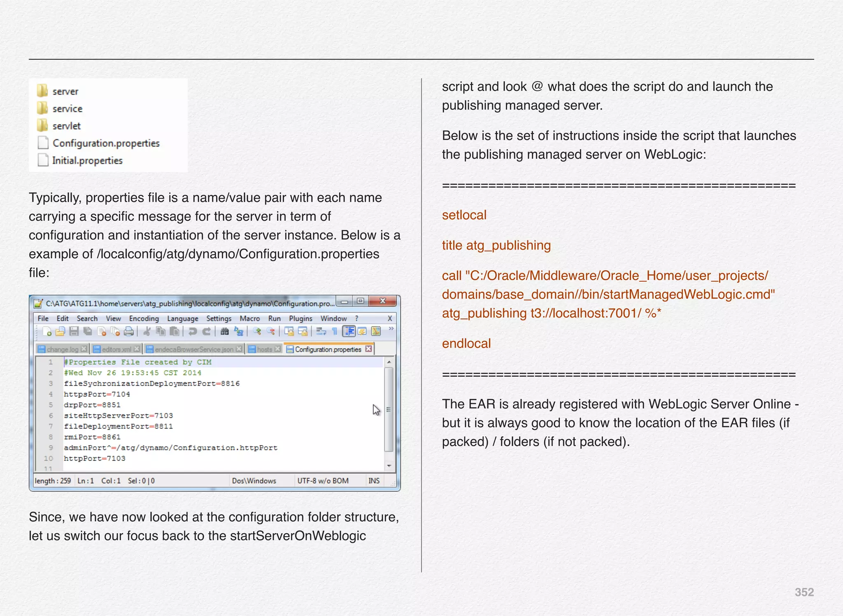Click the Copy icon in toolbar

click(161, 331)
